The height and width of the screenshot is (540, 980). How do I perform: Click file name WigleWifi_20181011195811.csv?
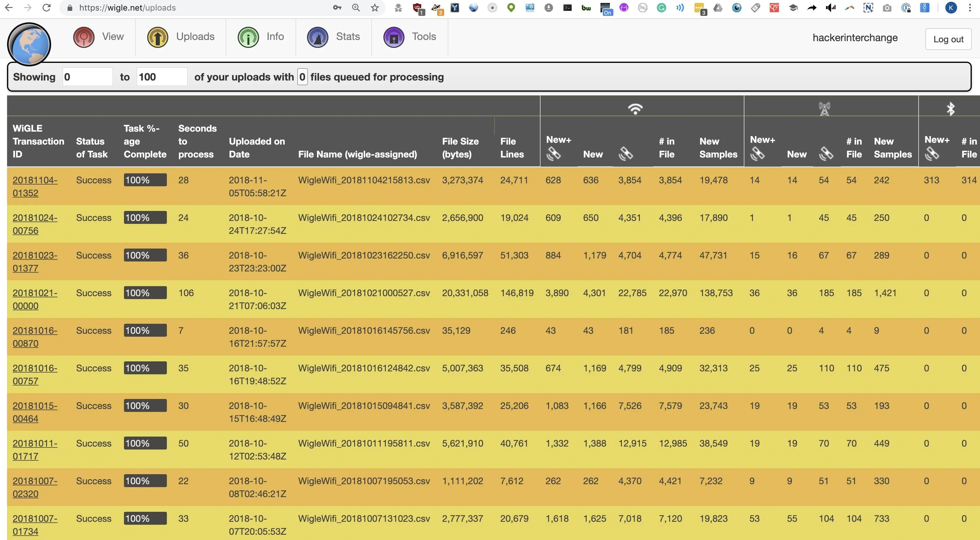(x=364, y=443)
